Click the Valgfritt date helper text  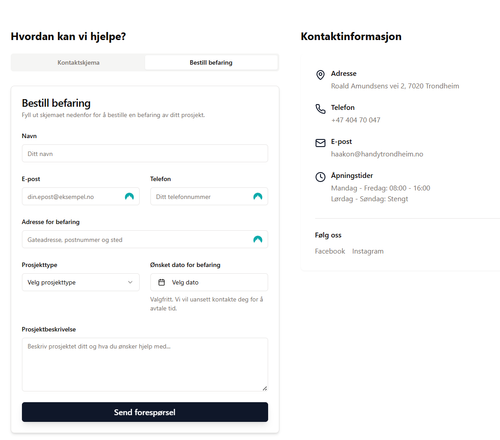(x=207, y=304)
